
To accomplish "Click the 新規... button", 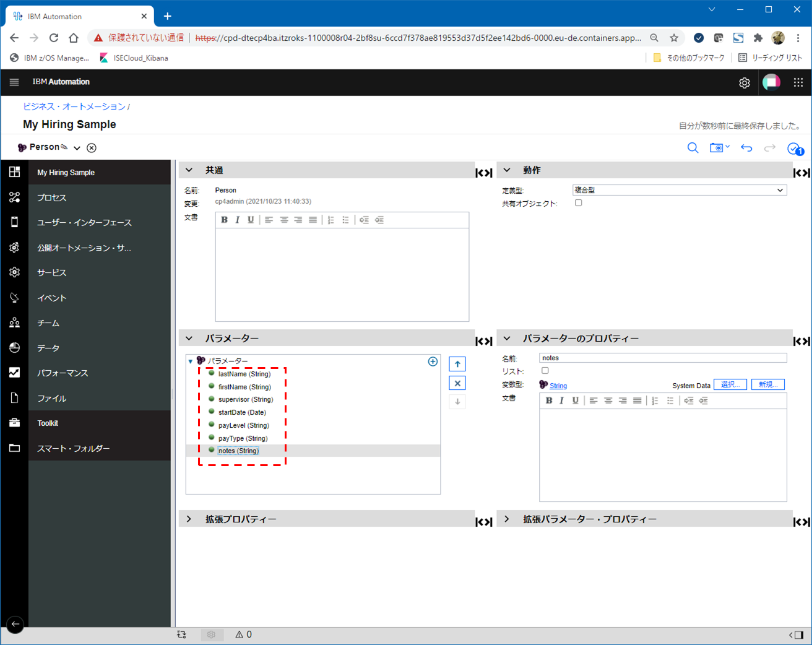I will [768, 385].
